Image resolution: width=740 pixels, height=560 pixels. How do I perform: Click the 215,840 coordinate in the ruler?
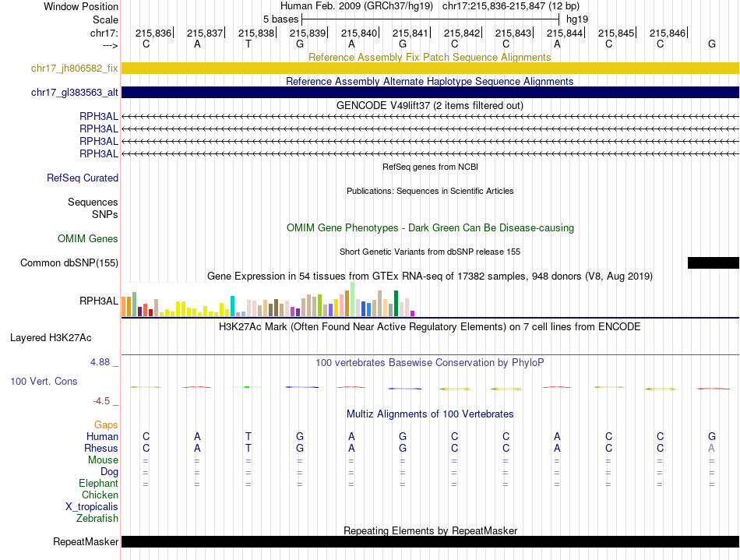click(x=359, y=33)
